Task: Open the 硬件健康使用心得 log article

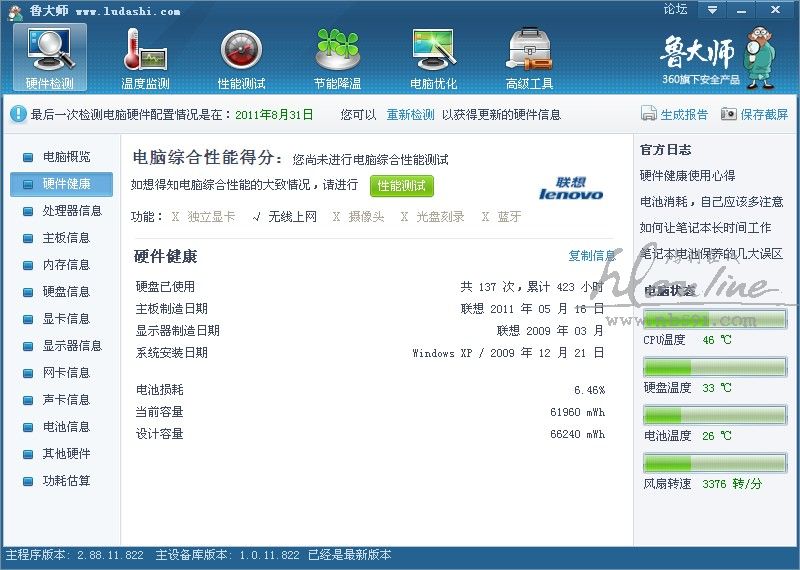Action: tap(687, 176)
